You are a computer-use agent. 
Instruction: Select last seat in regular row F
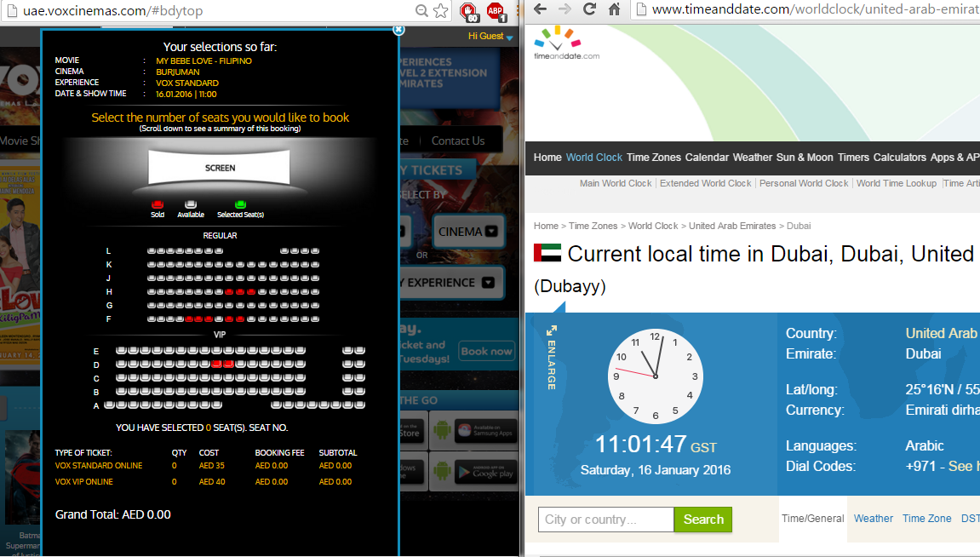pos(315,319)
